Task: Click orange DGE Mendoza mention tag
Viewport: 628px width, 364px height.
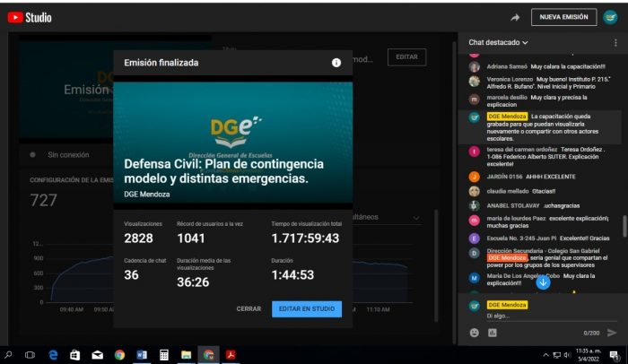Action: pos(507,258)
